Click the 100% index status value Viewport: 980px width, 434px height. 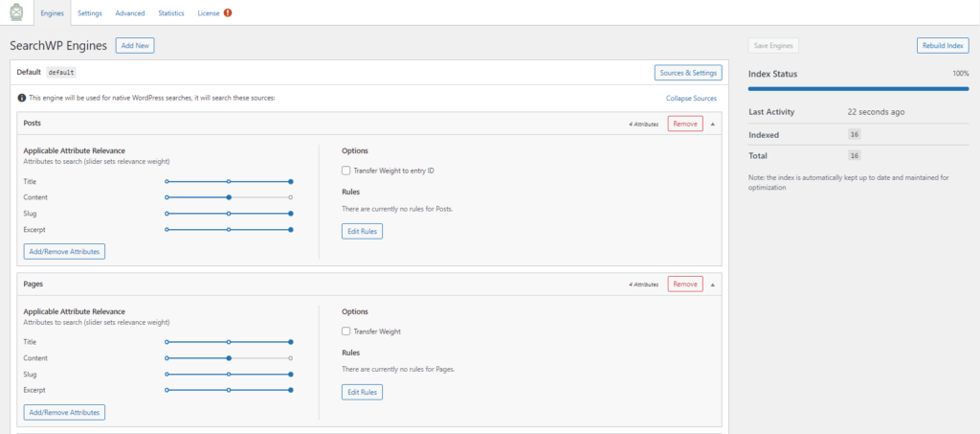961,74
